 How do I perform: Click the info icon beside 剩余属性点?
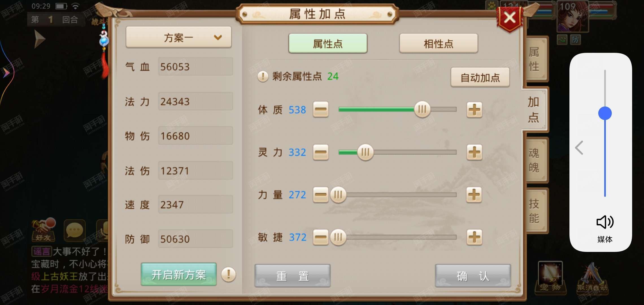(x=263, y=76)
